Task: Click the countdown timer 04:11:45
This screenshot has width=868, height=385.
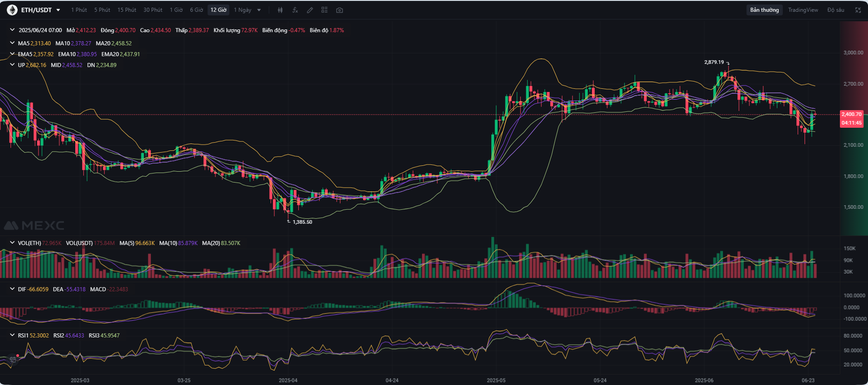Action: pos(852,123)
